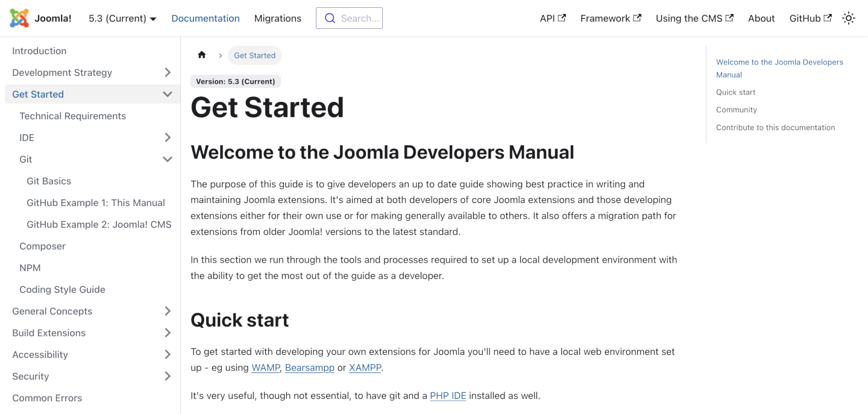The width and height of the screenshot is (868, 414).
Task: Click the home breadcrumb icon
Action: (202, 55)
